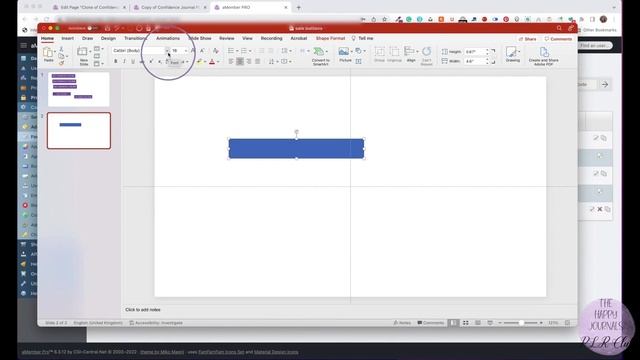
Task: Click the text highlight color icon
Action: tap(199, 62)
